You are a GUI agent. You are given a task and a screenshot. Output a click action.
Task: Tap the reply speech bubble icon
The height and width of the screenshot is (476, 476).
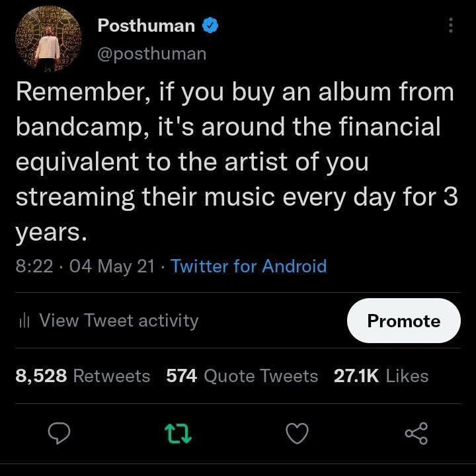(61, 434)
